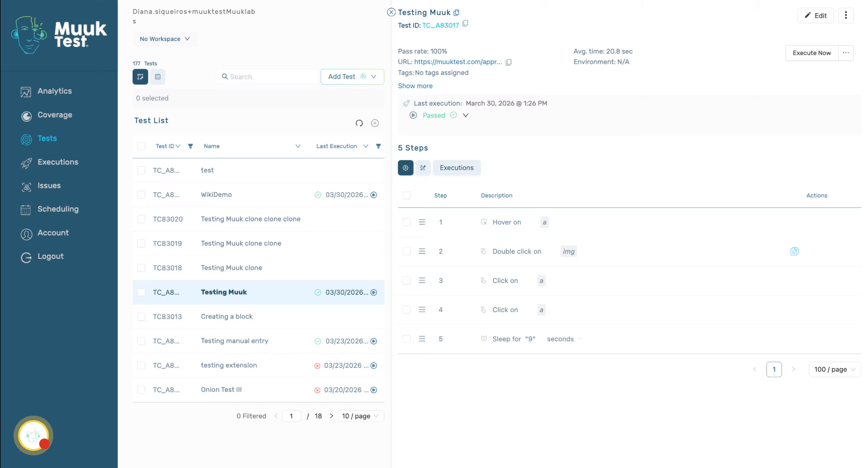
Task: Switch to the table view of tests
Action: [158, 77]
